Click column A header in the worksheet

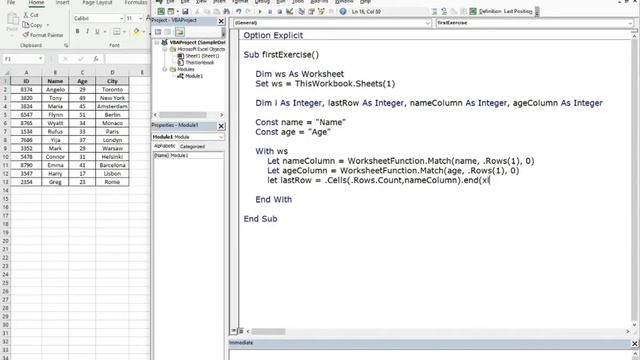pyautogui.click(x=26, y=72)
